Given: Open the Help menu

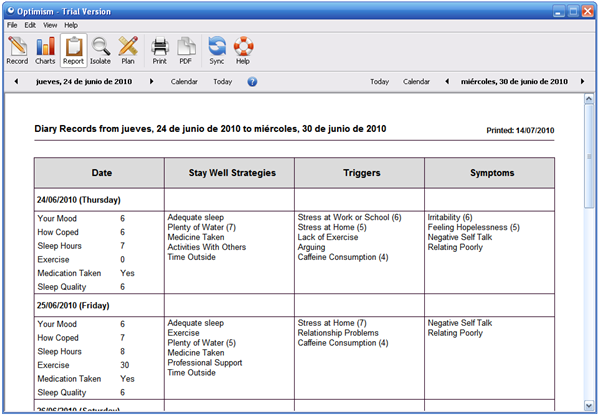Looking at the screenshot, I should click(x=71, y=25).
